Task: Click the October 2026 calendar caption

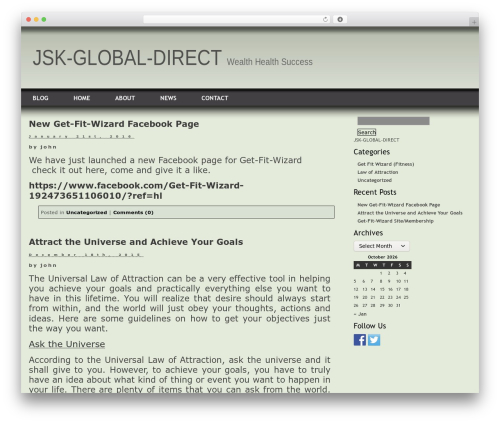Action: [382, 257]
